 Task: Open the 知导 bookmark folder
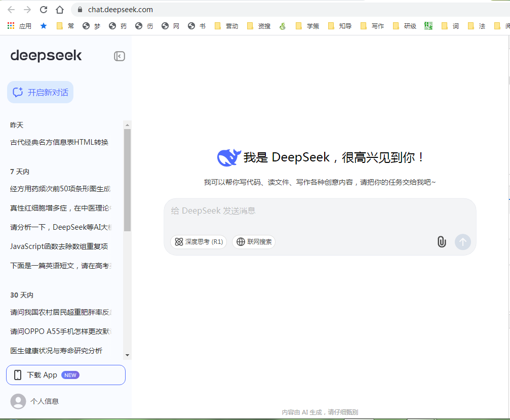340,26
